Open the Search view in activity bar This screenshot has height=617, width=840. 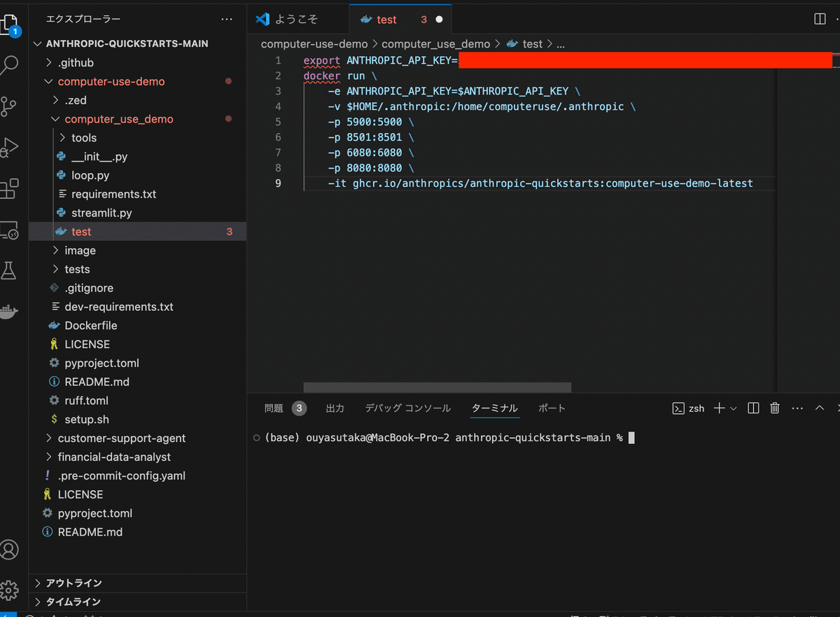(10, 66)
